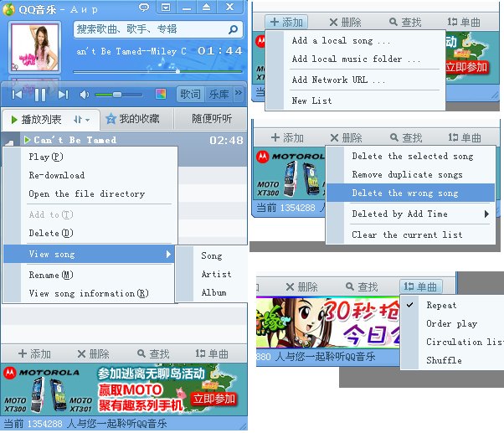Mute the volume speaker icon

(85, 95)
